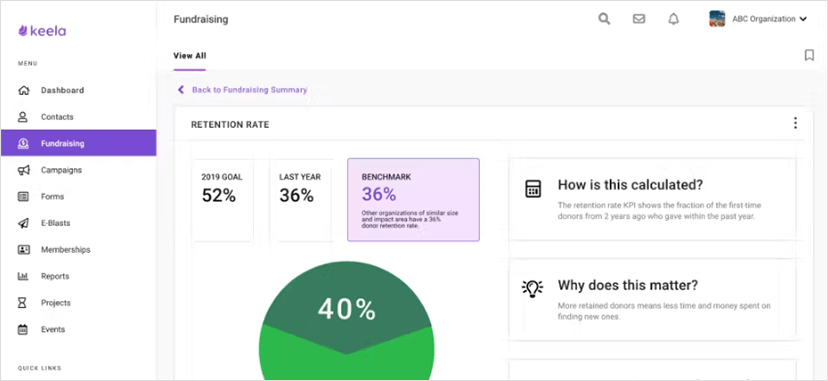Click the Dashboard house icon
The width and height of the screenshot is (828, 381).
[23, 90]
